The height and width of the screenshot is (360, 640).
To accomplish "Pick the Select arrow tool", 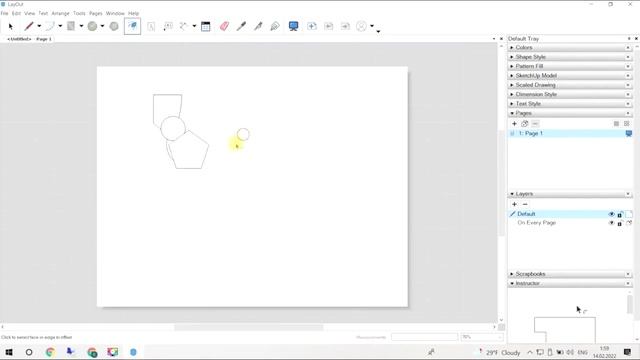I will [11, 27].
